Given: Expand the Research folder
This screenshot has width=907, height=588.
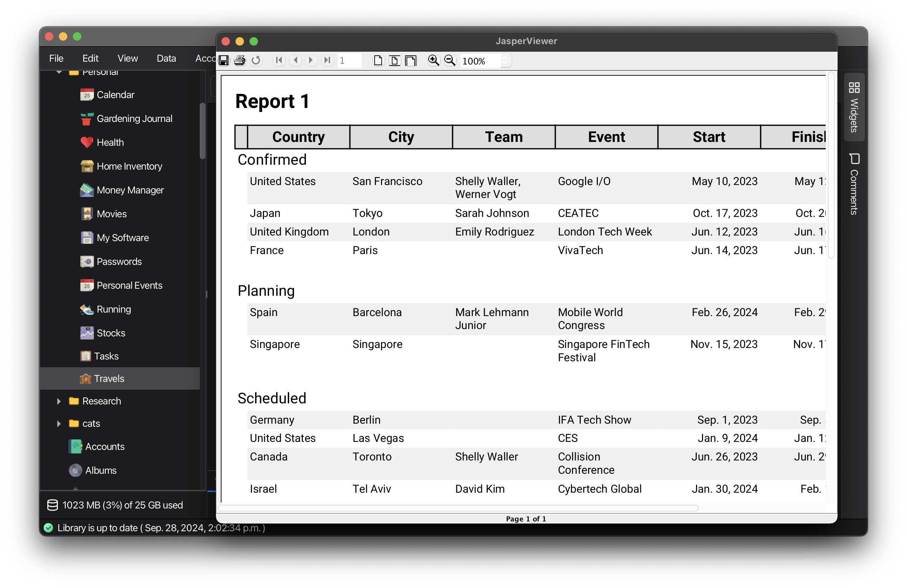Looking at the screenshot, I should (x=59, y=401).
